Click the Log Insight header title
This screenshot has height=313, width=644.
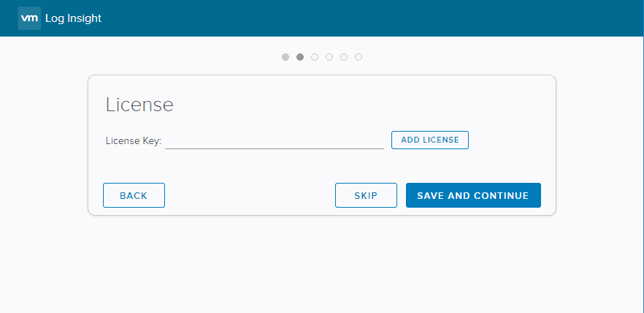pos(73,18)
